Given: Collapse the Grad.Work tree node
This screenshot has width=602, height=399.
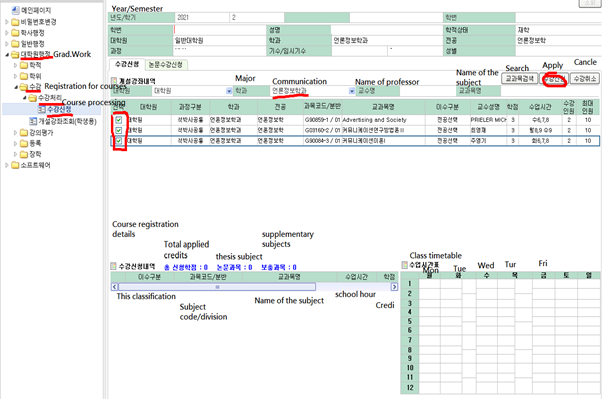Looking at the screenshot, I should 7,55.
